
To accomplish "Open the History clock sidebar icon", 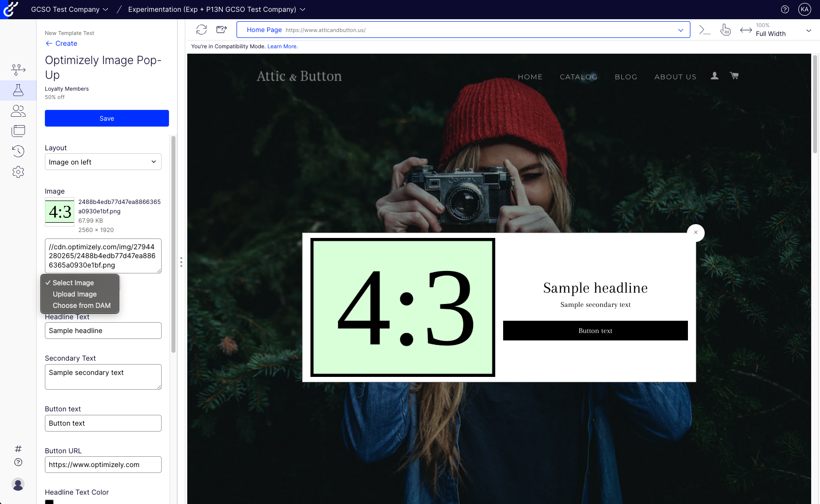I will (18, 151).
